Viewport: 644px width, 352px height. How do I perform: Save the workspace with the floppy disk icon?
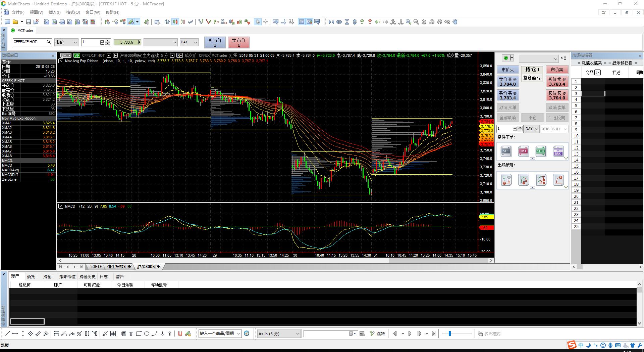pyautogui.click(x=29, y=22)
